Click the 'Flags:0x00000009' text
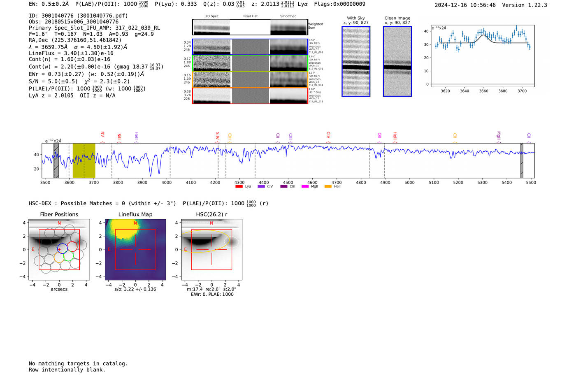This screenshot has width=576, height=392. pyautogui.click(x=339, y=4)
